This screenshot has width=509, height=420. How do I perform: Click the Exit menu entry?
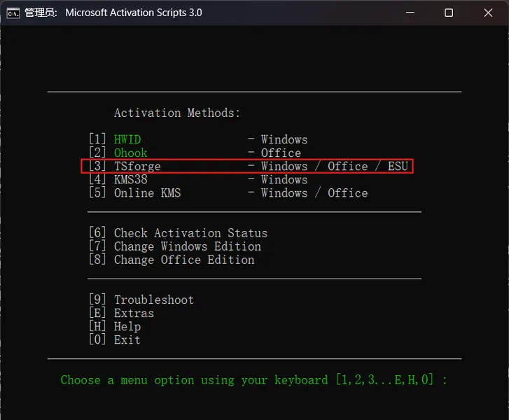127,339
